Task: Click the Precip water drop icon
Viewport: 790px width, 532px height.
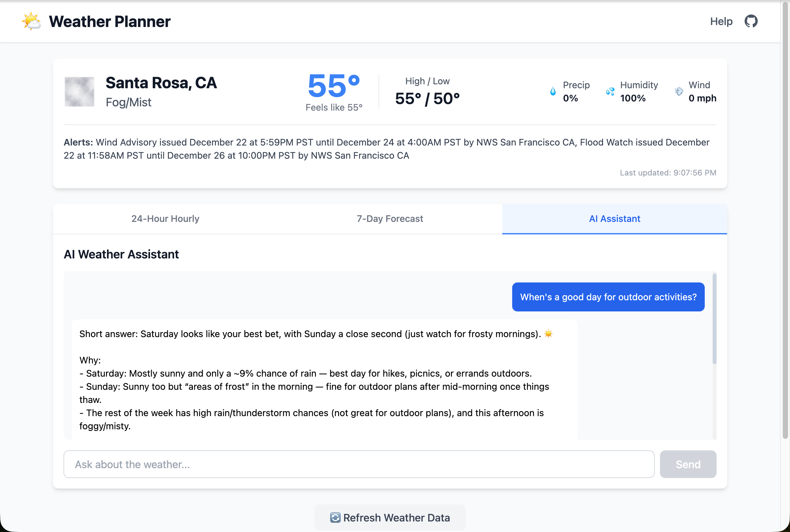Action: (x=553, y=91)
